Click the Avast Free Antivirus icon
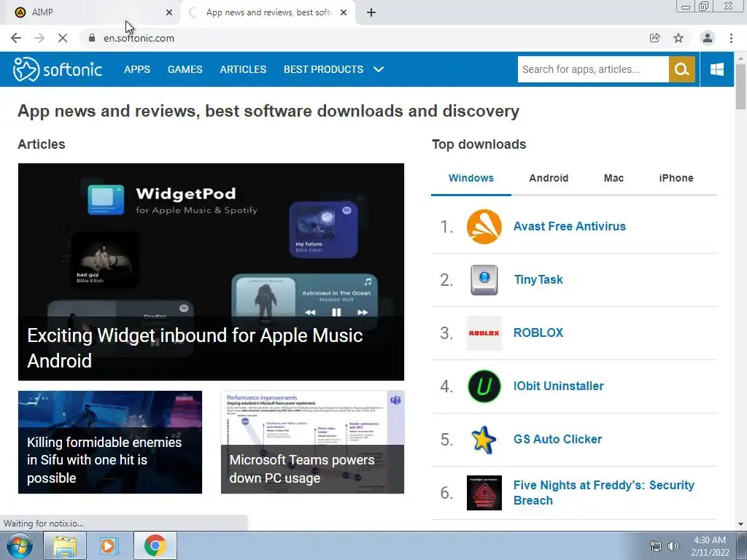The width and height of the screenshot is (747, 560). click(484, 227)
